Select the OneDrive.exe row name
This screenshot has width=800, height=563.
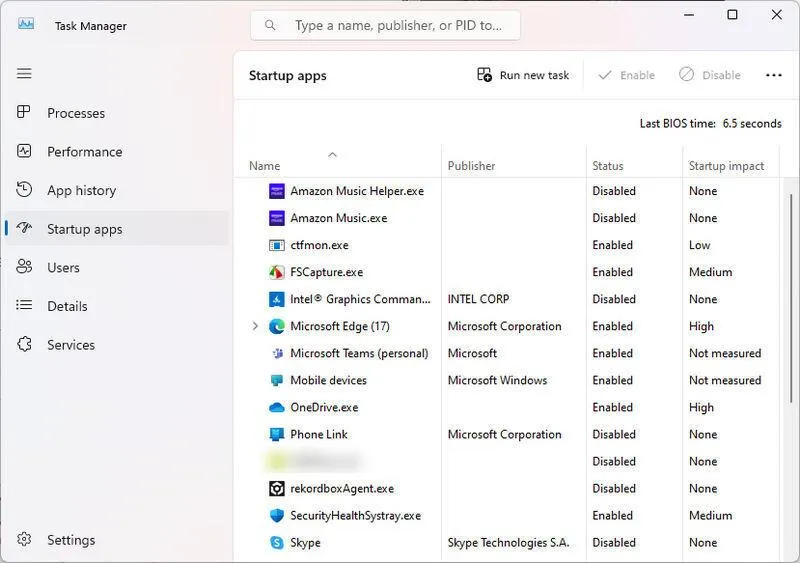click(324, 407)
